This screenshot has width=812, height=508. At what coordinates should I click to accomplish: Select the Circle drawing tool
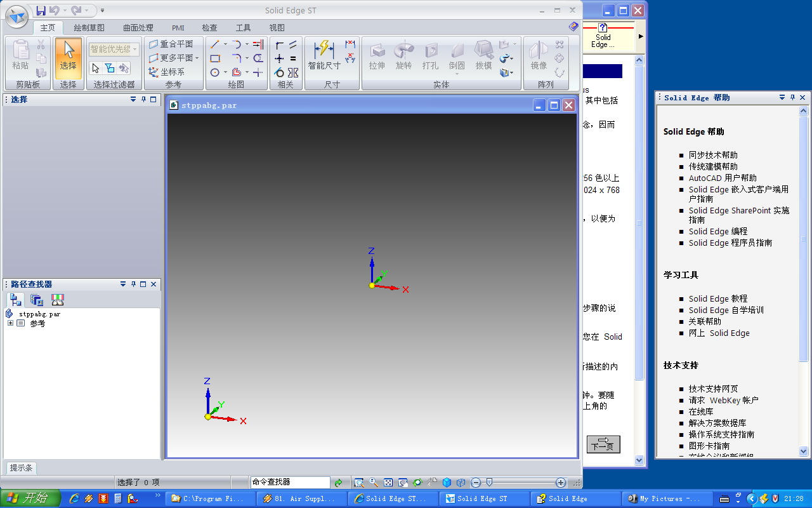tap(215, 72)
